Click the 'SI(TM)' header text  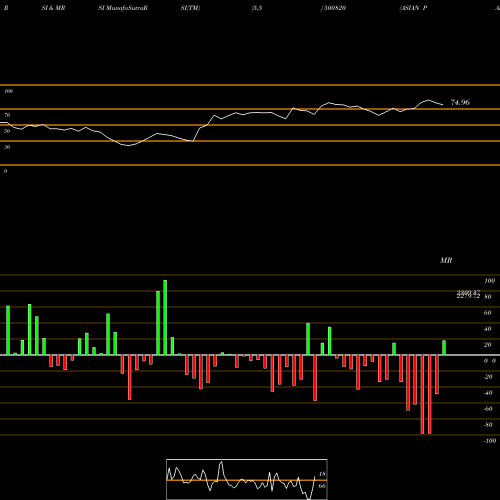point(190,8)
